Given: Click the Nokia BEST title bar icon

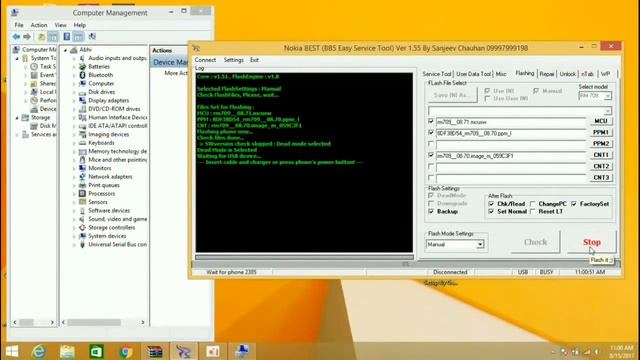Looking at the screenshot, I should click(x=196, y=48).
